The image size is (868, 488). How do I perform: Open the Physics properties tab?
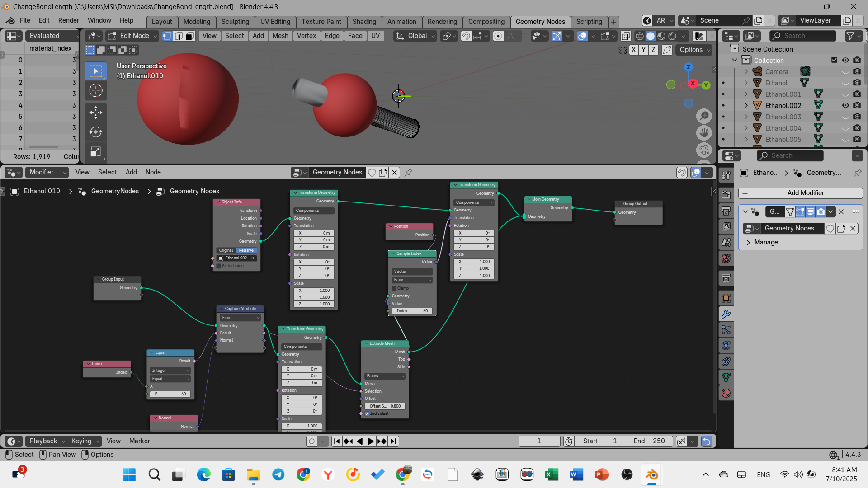[x=726, y=346]
